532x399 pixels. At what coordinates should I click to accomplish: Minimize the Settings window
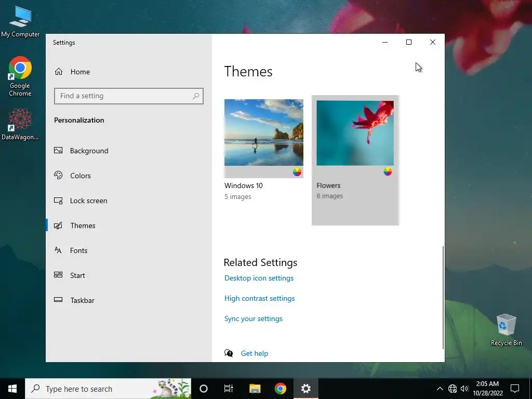pyautogui.click(x=385, y=42)
